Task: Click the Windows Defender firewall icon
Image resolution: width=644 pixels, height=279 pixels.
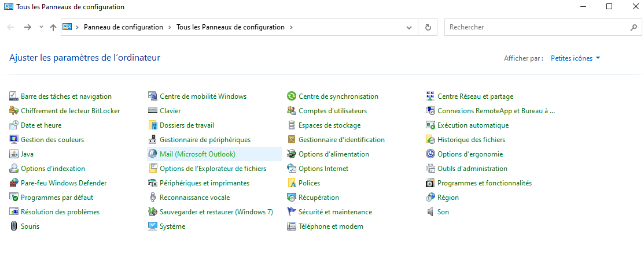Action: (x=14, y=183)
